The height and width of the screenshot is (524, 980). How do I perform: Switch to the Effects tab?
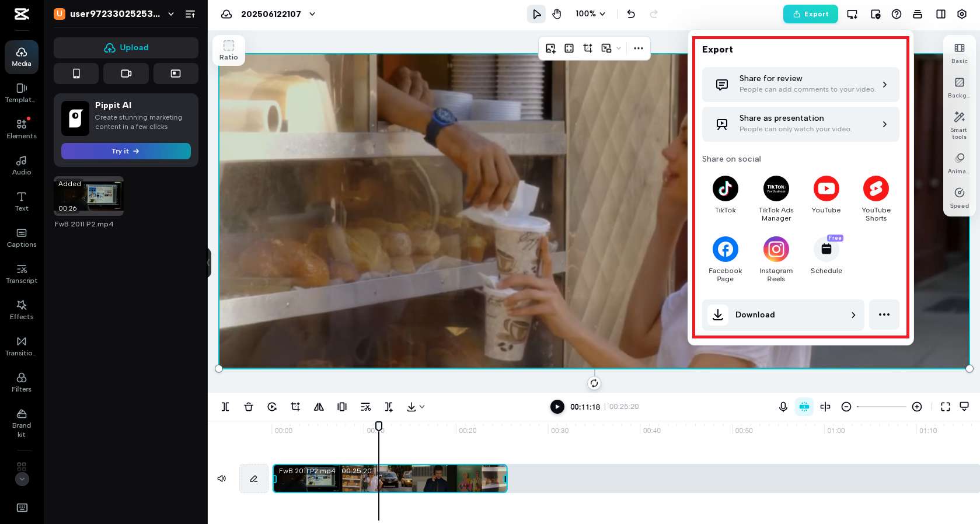click(x=22, y=310)
